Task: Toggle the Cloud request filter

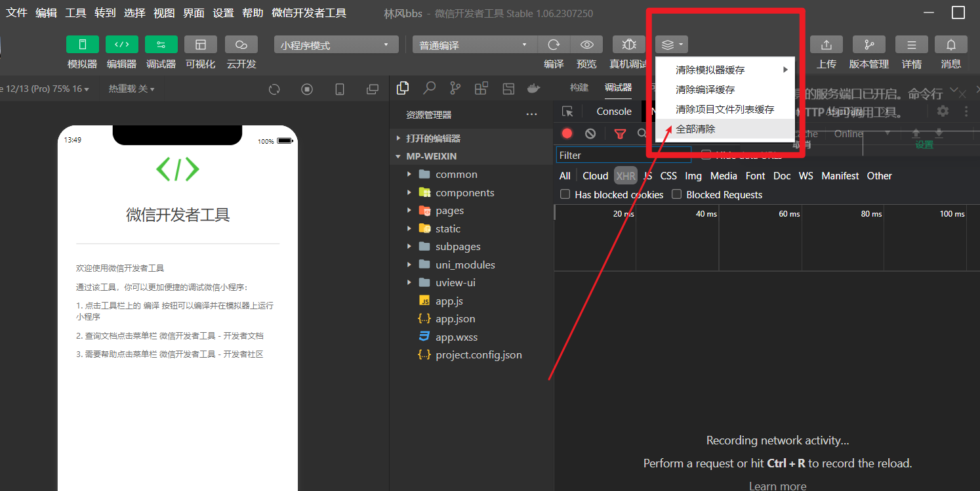Action: point(596,176)
